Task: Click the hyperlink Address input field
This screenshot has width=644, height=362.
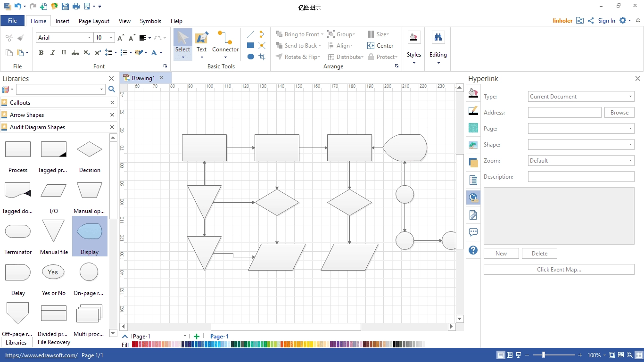Action: [564, 113]
